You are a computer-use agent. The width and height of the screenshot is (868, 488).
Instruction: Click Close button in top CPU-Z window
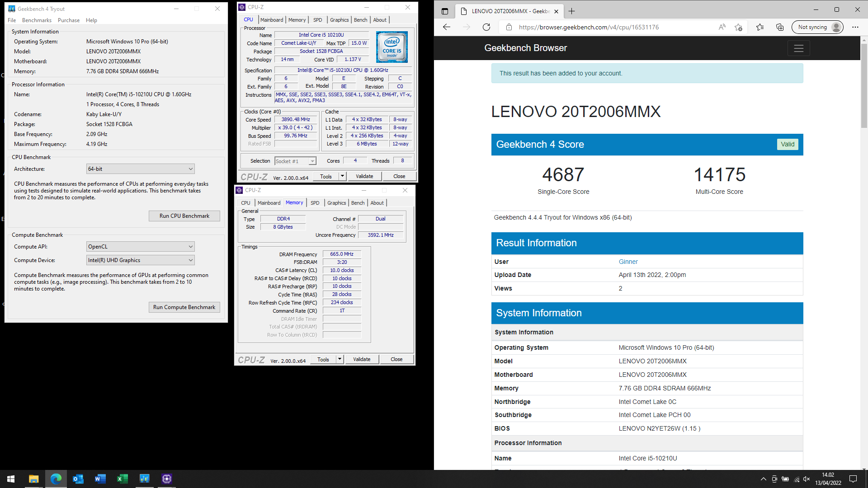tap(399, 176)
